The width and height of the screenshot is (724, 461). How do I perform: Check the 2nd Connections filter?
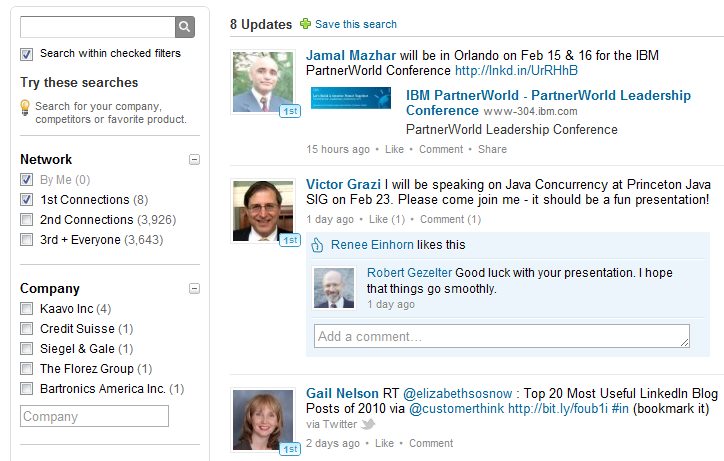pos(27,220)
